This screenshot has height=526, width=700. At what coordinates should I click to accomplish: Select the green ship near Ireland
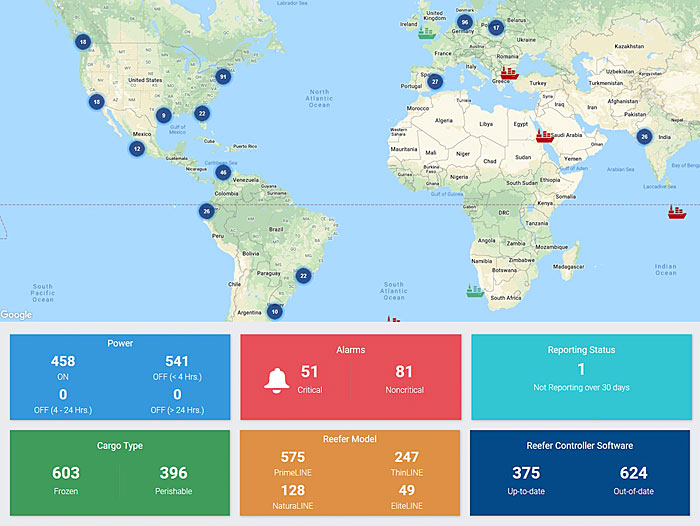click(427, 29)
